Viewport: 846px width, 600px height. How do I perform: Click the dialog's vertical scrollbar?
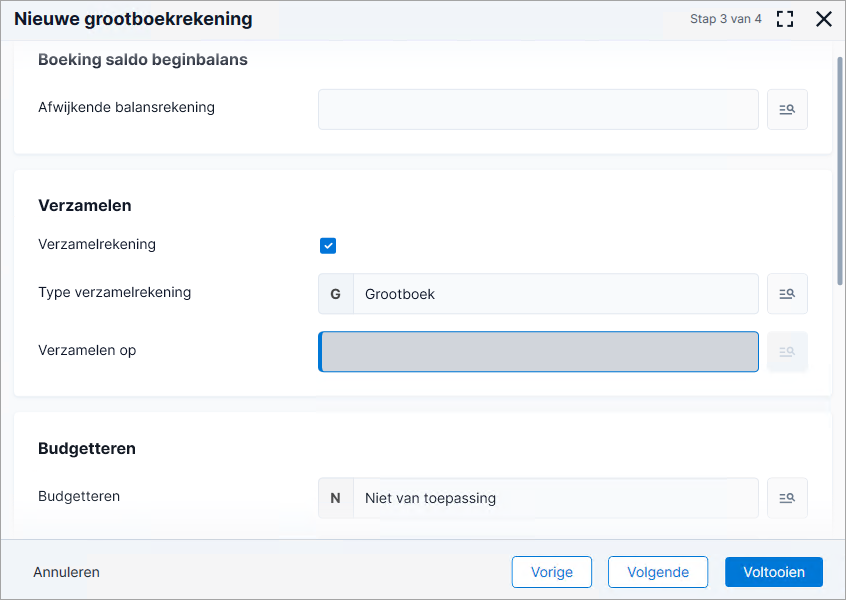pyautogui.click(x=840, y=171)
